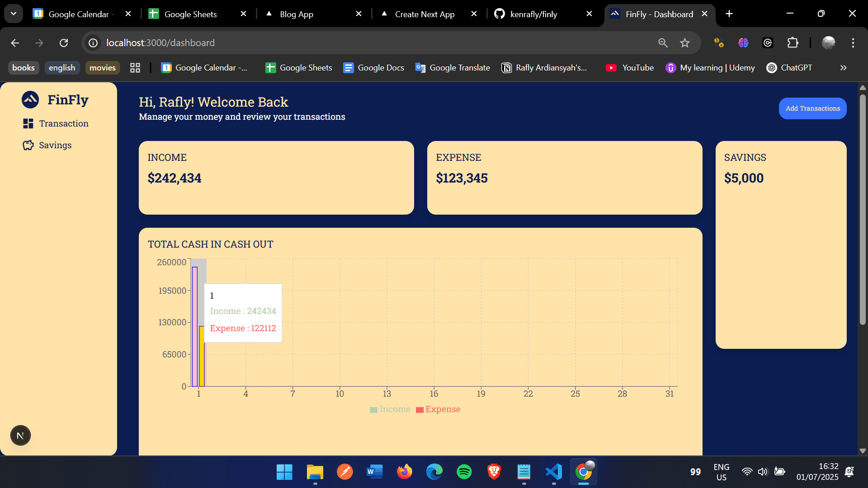This screenshot has width=868, height=488.
Task: Click inside the address bar
Action: pyautogui.click(x=316, y=42)
